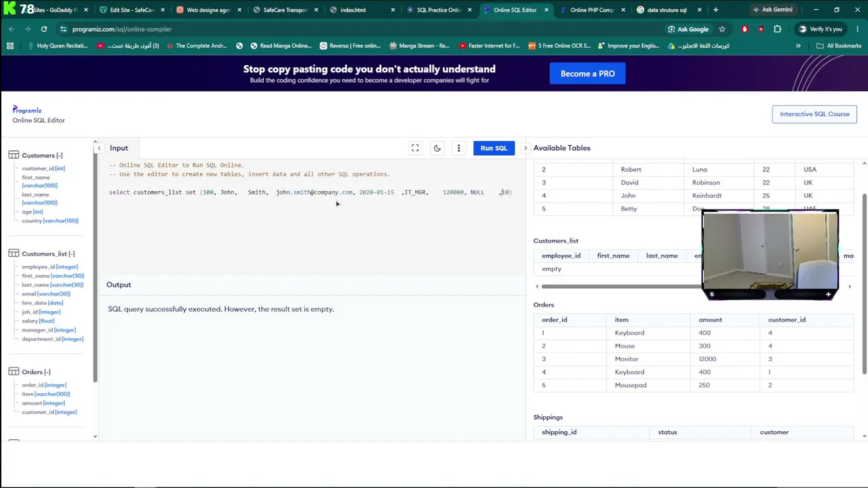Viewport: 868px width, 488px height.
Task: Open the Interactive SQL Course link
Action: coord(814,114)
